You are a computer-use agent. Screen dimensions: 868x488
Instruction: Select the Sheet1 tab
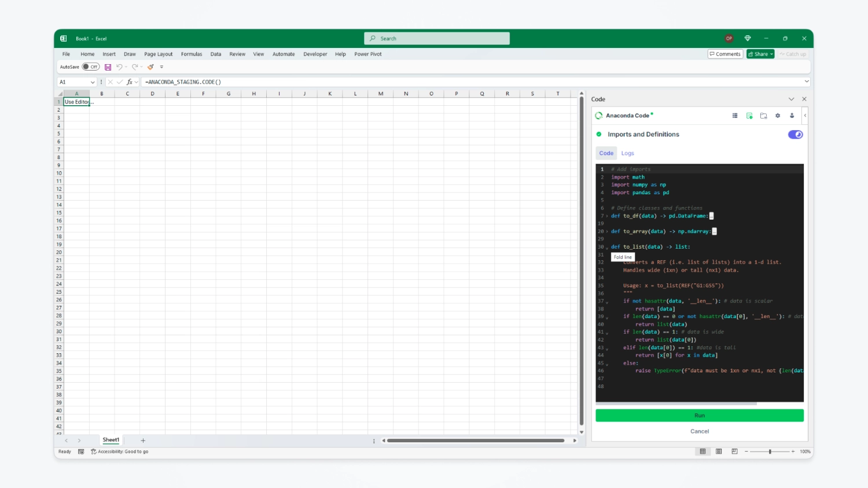click(111, 440)
